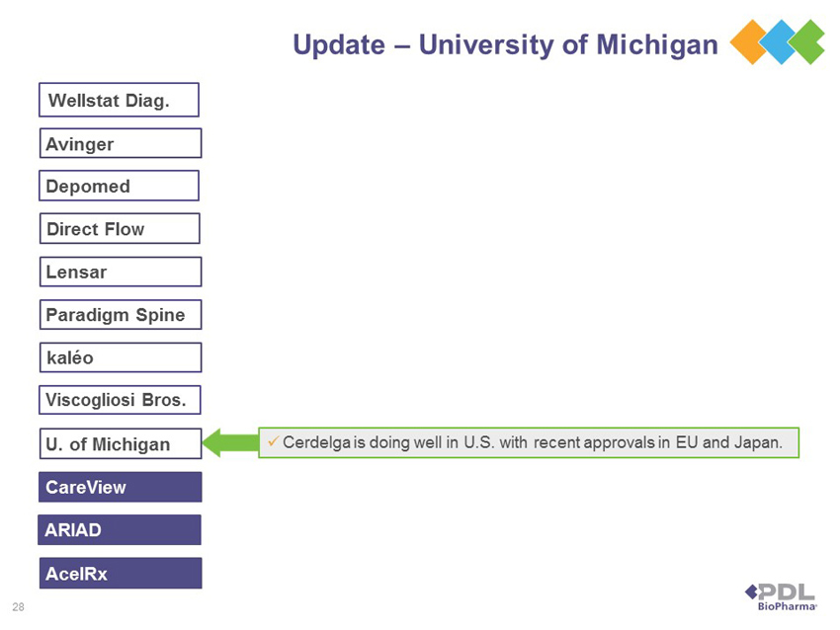Click the PDL BioPharma logo
The image size is (840, 630).
[781, 596]
